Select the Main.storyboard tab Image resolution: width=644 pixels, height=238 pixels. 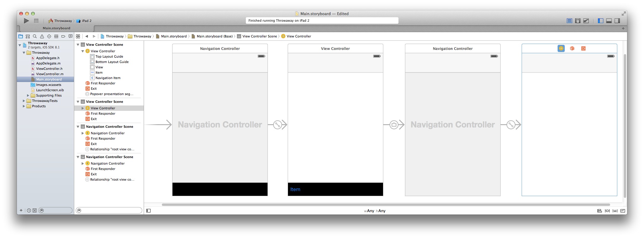tap(56, 28)
